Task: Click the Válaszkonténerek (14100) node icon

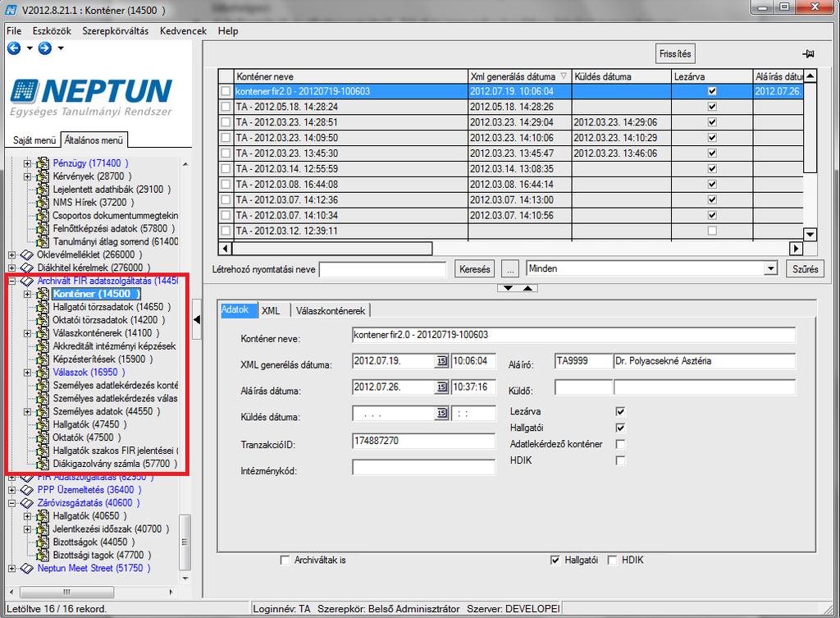Action: [43, 333]
